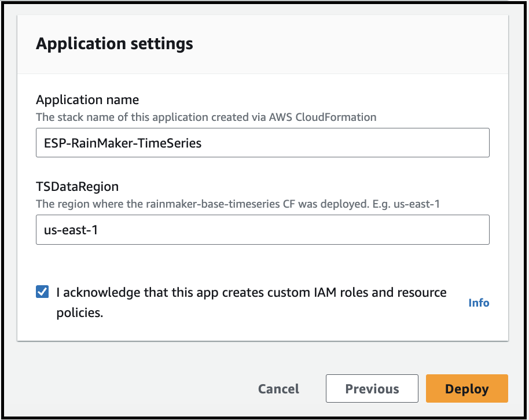Click the "TSDataRegion" label
Screen dimensions: 529x420
[77, 186]
